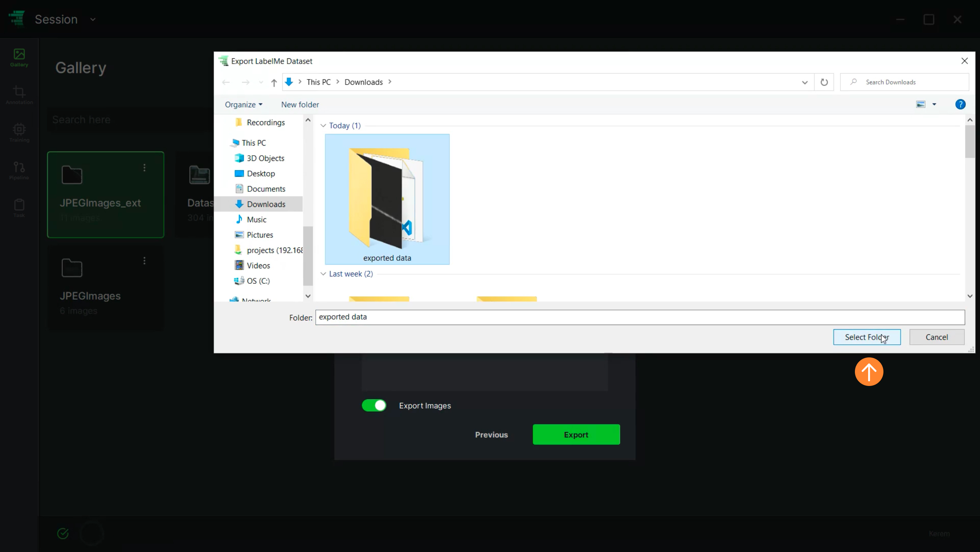This screenshot has width=980, height=552.
Task: Open the address bar history dropdown
Action: point(805,82)
